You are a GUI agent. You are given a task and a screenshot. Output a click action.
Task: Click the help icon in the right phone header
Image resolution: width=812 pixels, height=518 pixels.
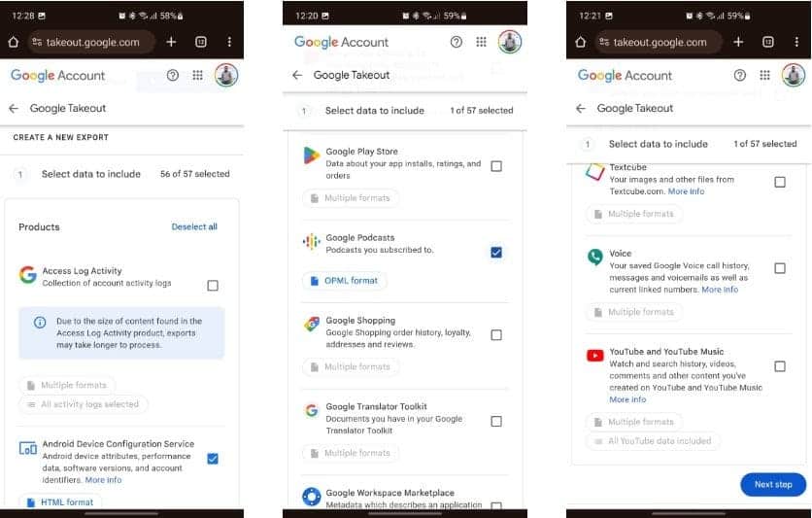[740, 76]
